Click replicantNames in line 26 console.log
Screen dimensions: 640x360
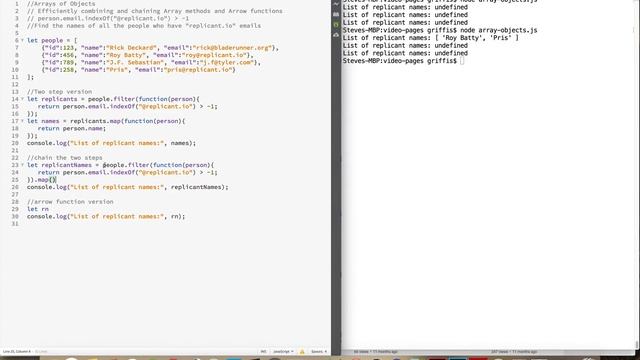point(196,187)
